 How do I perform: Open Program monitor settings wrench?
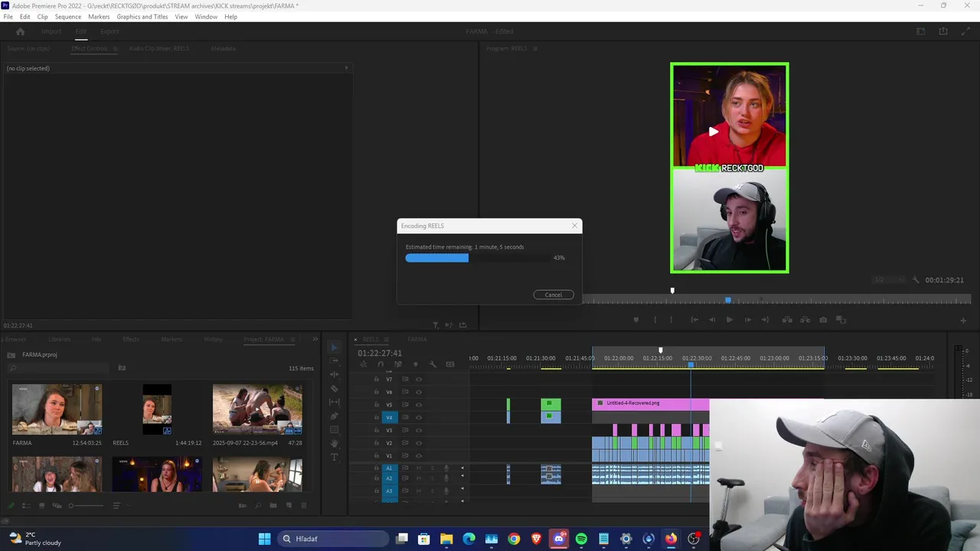click(x=916, y=280)
